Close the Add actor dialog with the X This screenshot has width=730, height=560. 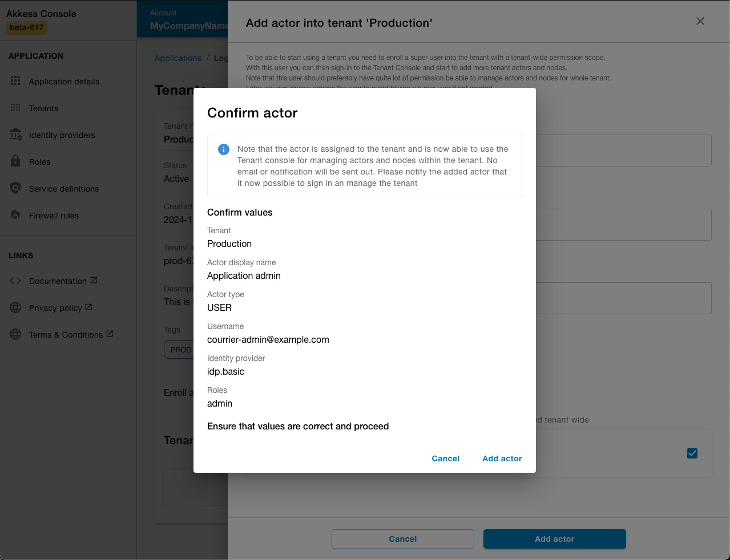coord(700,21)
